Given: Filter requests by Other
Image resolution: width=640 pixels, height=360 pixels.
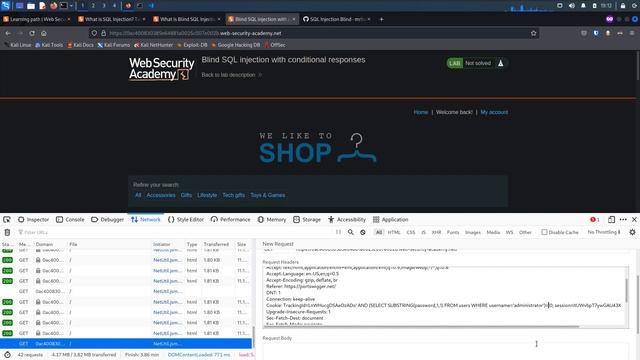Looking at the screenshot, I should coord(525,232).
